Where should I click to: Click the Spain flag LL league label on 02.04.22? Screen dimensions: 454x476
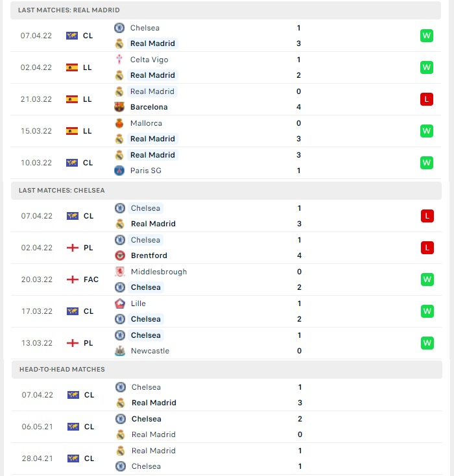[x=78, y=67]
